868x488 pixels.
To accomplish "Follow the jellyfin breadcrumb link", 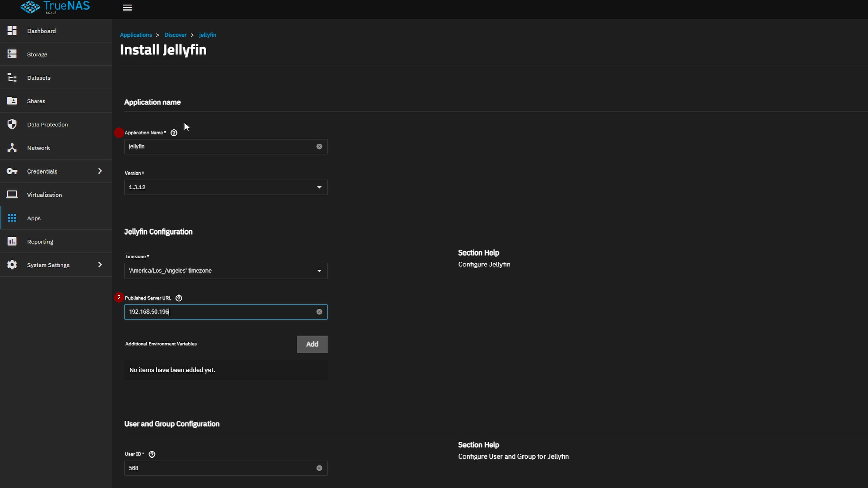I will point(208,35).
